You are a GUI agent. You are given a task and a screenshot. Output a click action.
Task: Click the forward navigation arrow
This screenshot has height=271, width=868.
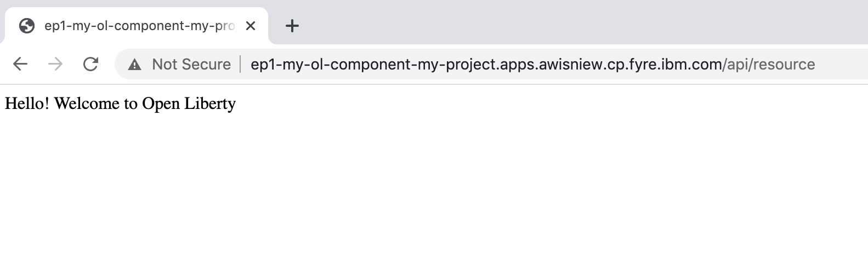pyautogui.click(x=55, y=64)
